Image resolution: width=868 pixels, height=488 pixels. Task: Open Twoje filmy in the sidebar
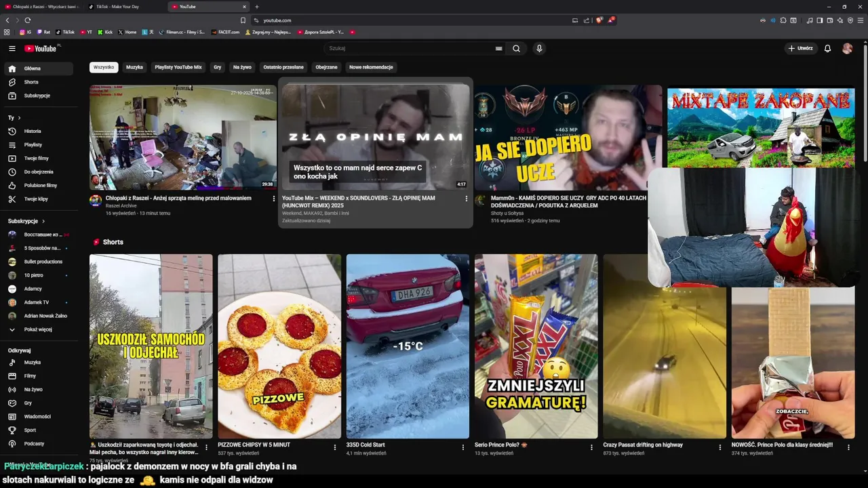39,158
